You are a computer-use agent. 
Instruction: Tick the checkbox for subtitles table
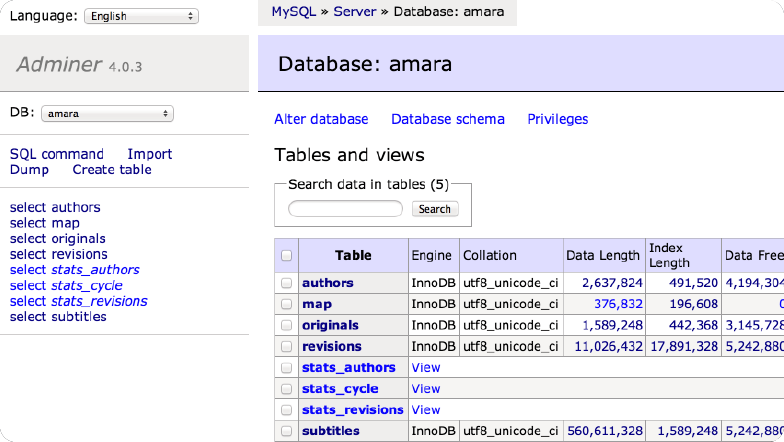click(x=287, y=431)
